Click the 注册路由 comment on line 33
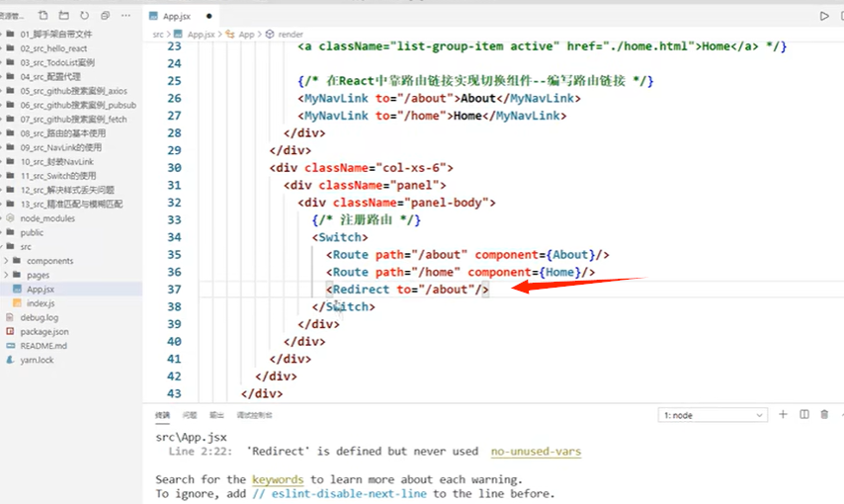Viewport: 844px width, 504px height. [x=366, y=219]
